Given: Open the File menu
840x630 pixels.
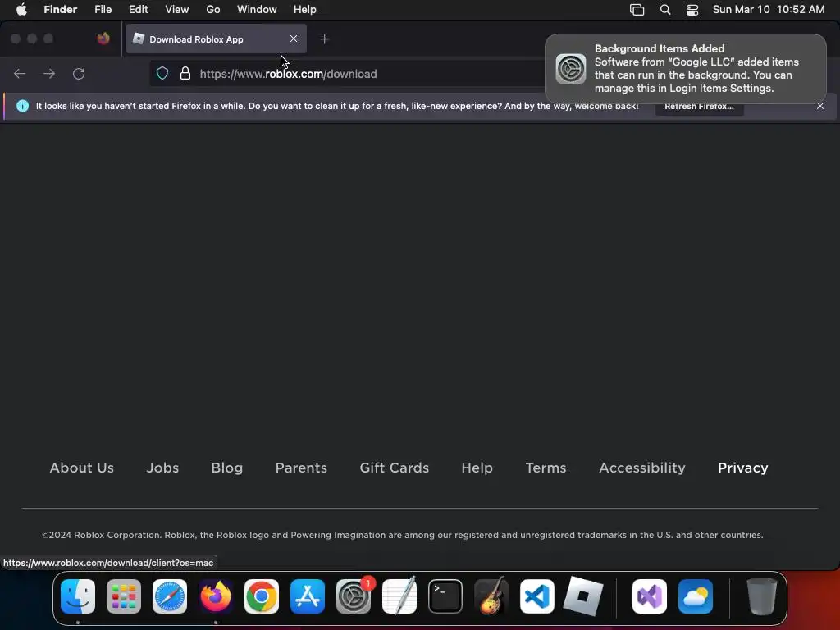Looking at the screenshot, I should [103, 10].
